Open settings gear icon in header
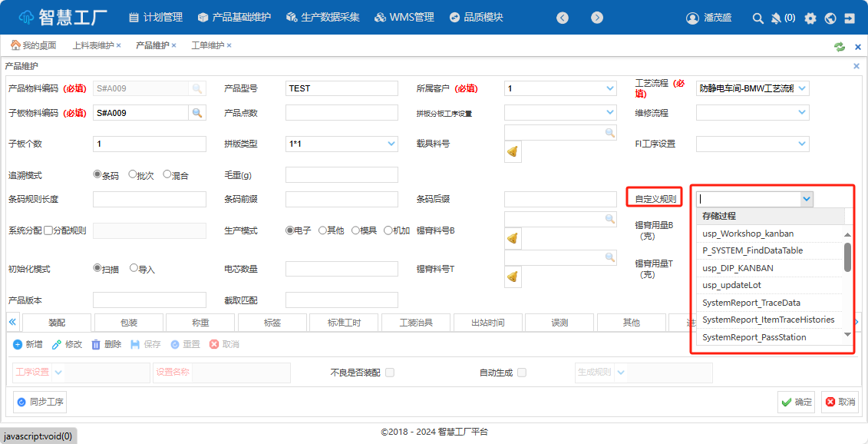The height and width of the screenshot is (444, 868). click(x=810, y=18)
